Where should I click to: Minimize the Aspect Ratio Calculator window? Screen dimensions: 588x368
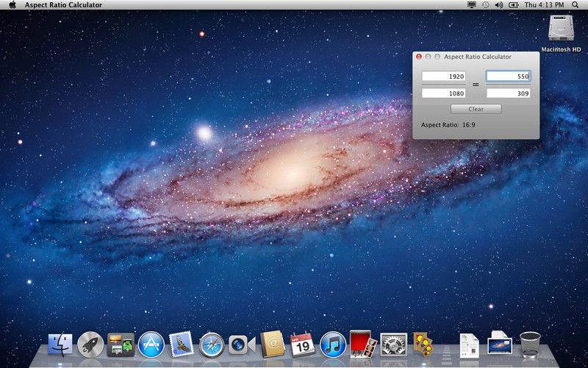coord(428,57)
